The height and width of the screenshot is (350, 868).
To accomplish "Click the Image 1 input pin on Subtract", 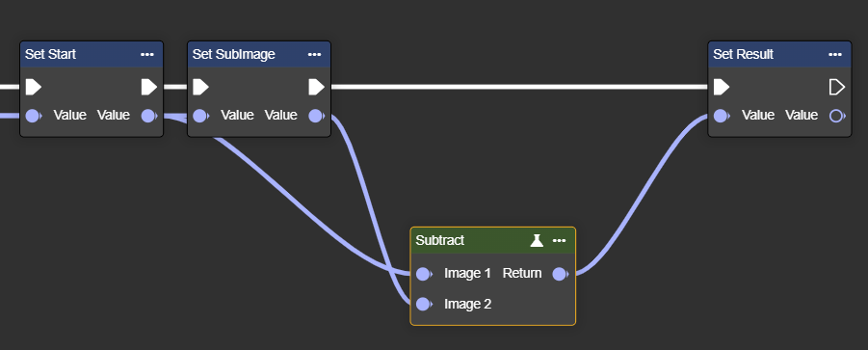I will [x=424, y=274].
